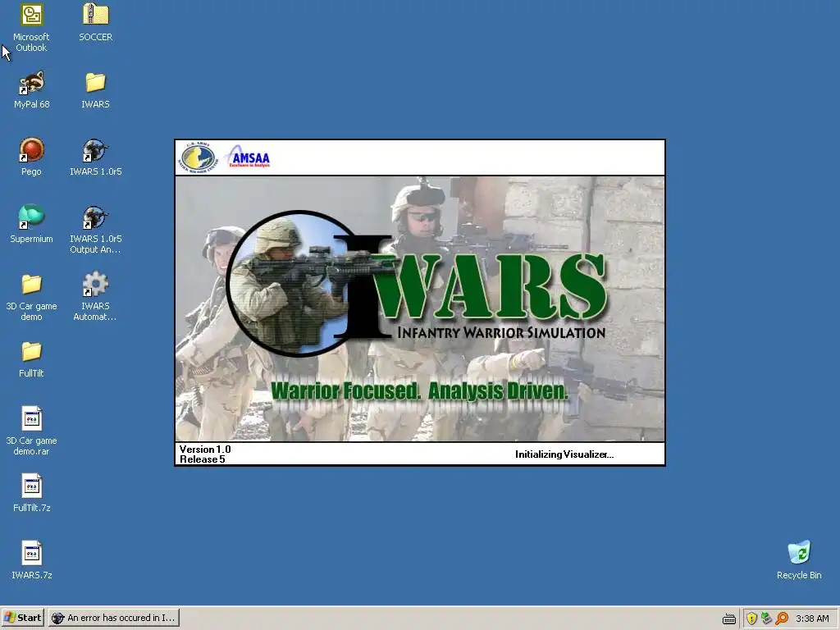Click the Start button
840x630 pixels.
[x=22, y=618]
